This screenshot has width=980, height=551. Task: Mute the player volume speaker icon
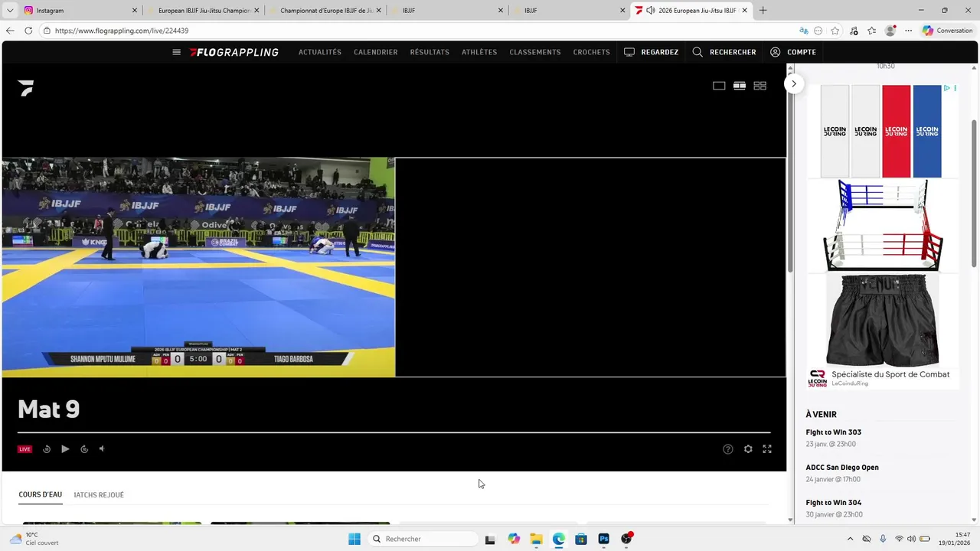pos(102,449)
